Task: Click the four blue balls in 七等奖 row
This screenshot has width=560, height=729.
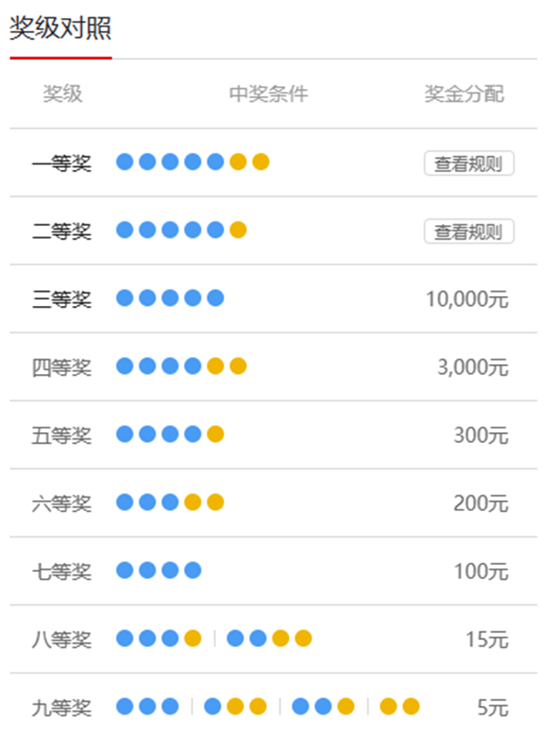Action: pos(158,570)
